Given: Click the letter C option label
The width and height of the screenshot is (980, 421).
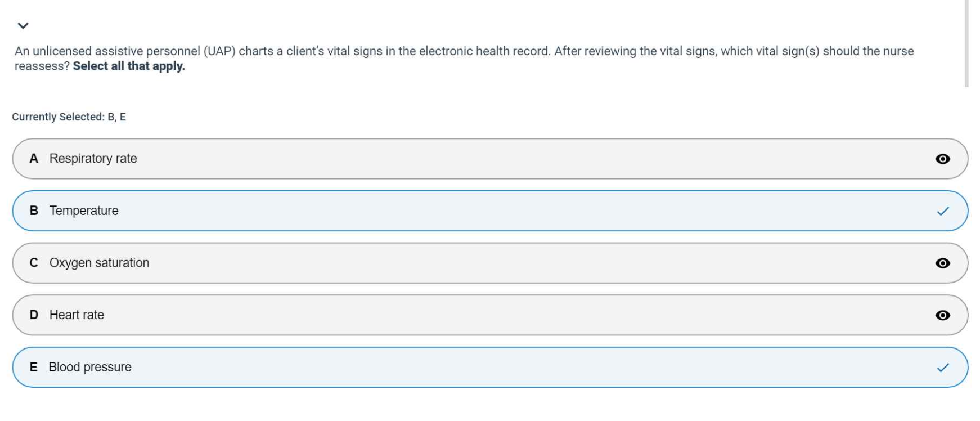Looking at the screenshot, I should (x=34, y=263).
